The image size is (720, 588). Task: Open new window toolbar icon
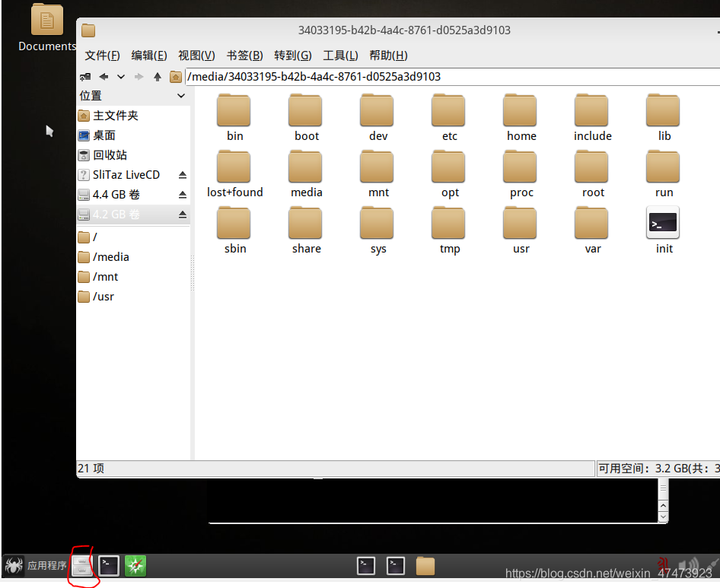85,77
